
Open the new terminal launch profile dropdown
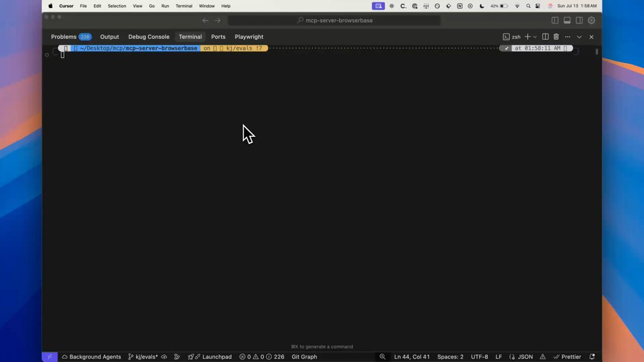[x=535, y=37]
